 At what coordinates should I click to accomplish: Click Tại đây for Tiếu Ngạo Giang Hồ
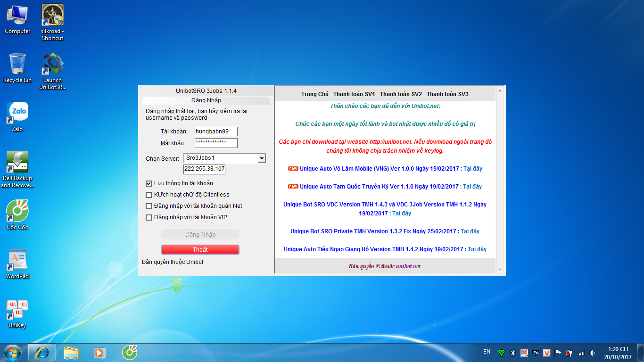pyautogui.click(x=477, y=249)
